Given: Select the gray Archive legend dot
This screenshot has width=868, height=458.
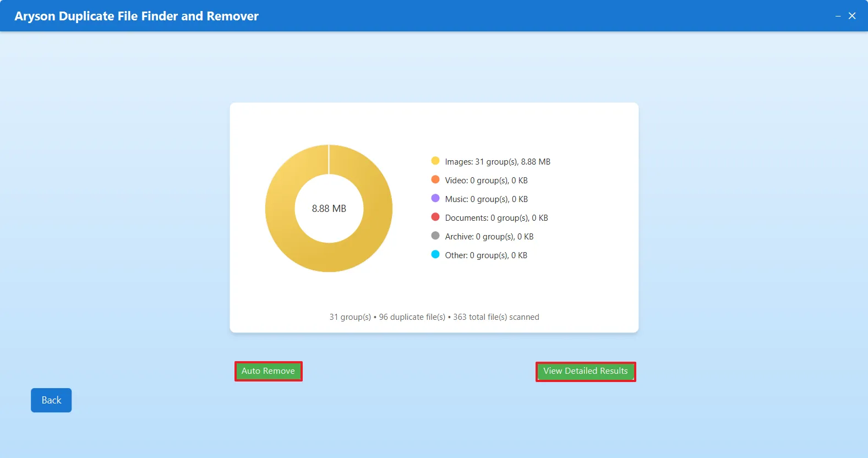Looking at the screenshot, I should point(435,236).
